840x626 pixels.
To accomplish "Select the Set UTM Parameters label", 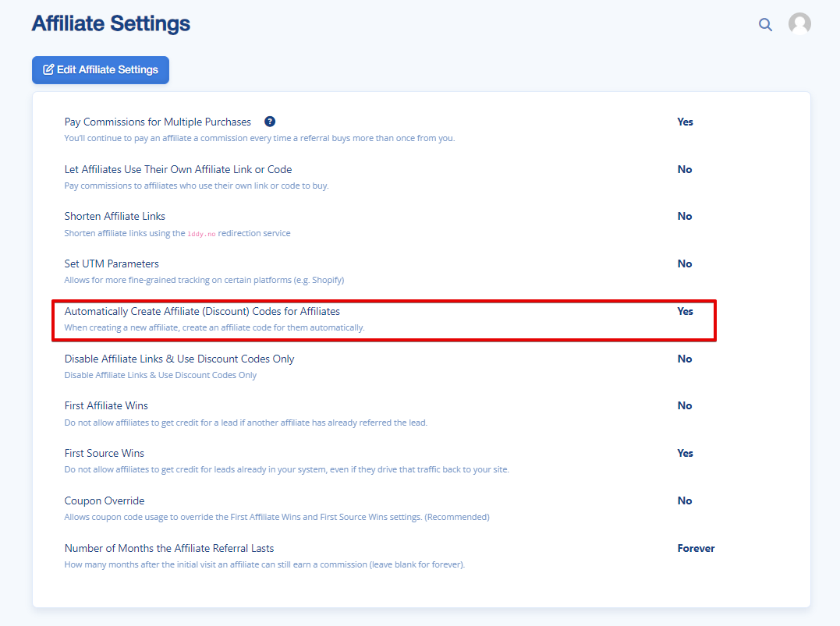I will pyautogui.click(x=112, y=263).
